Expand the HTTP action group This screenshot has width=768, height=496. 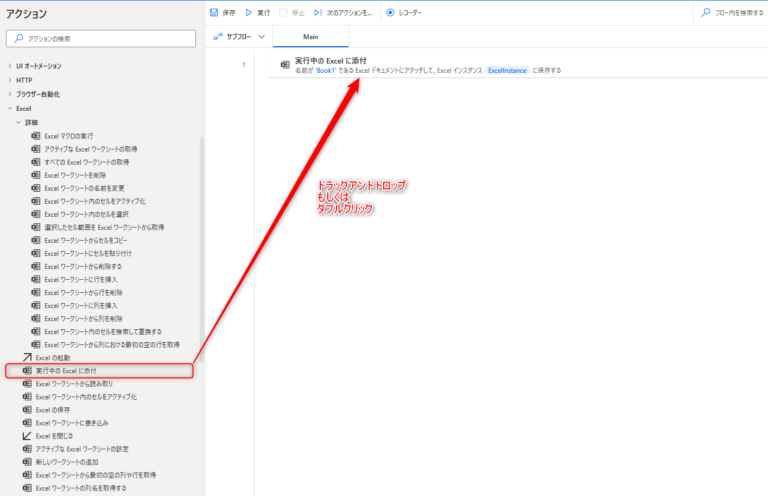point(10,80)
